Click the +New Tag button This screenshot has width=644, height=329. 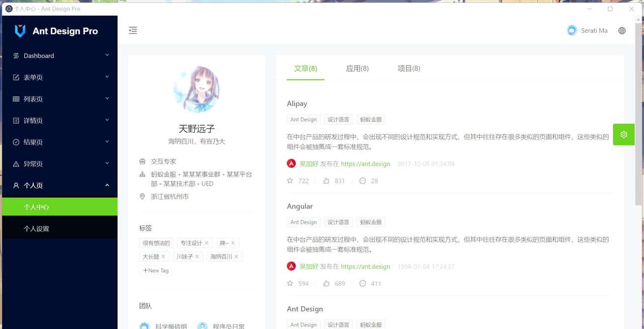155,270
